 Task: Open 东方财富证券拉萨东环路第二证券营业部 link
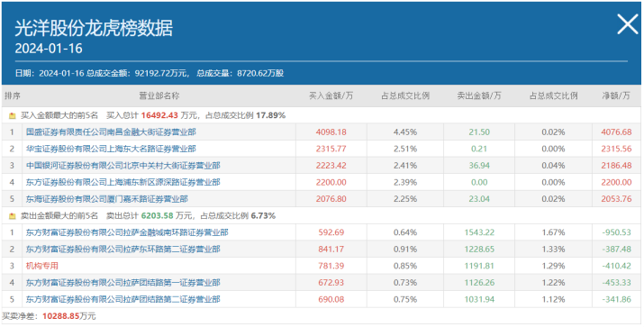tap(123, 249)
